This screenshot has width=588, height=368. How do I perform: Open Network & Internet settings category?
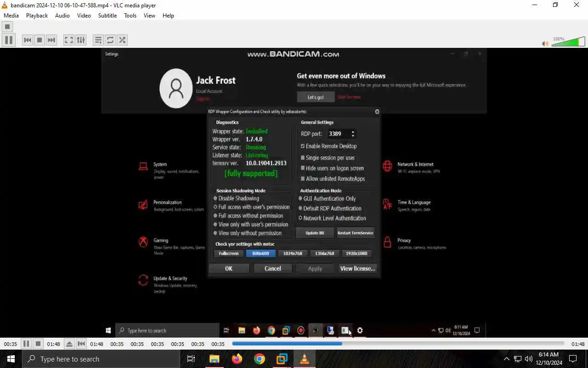point(412,167)
